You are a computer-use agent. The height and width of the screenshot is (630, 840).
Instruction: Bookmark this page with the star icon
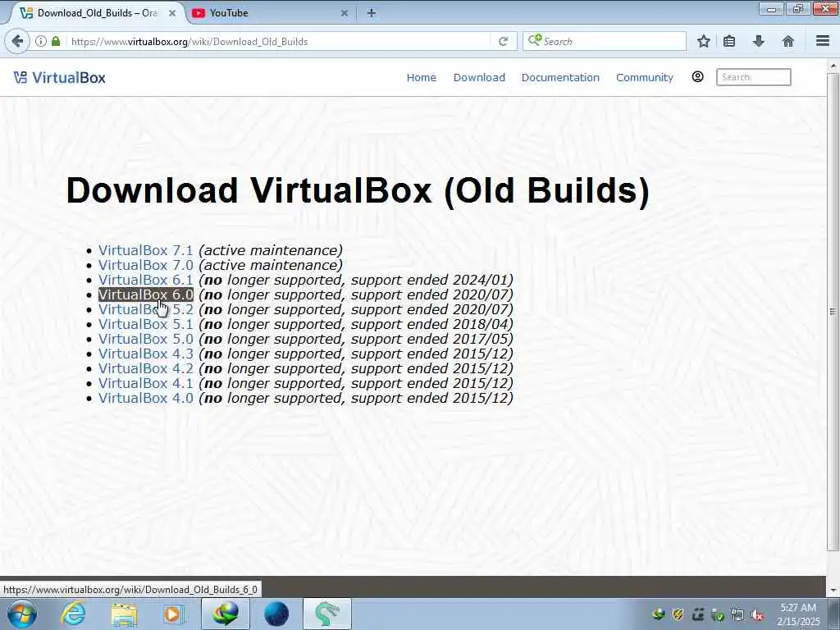[x=703, y=41]
